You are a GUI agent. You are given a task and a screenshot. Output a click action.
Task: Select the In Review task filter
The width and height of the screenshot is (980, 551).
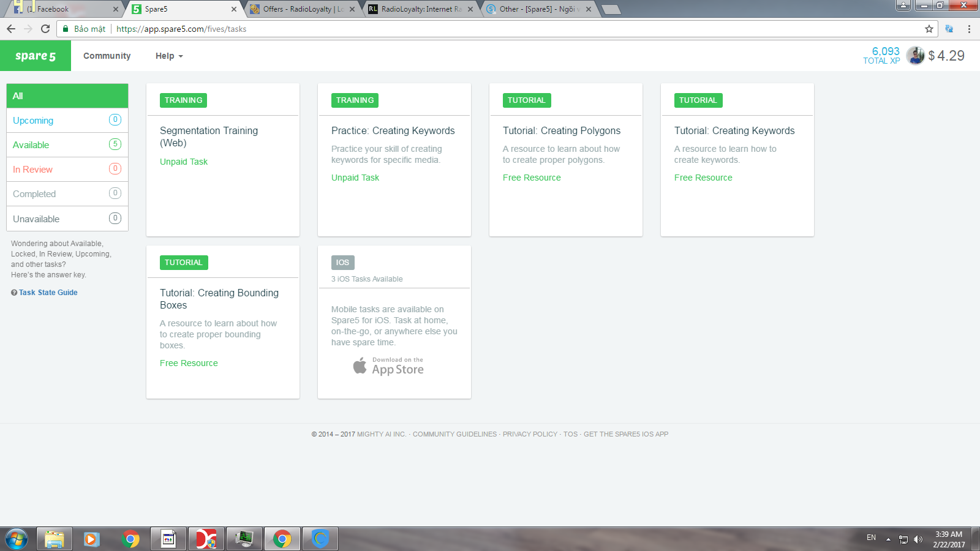pos(67,170)
